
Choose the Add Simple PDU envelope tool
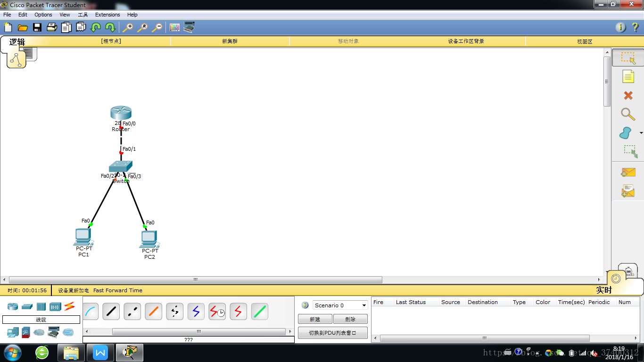pyautogui.click(x=628, y=173)
